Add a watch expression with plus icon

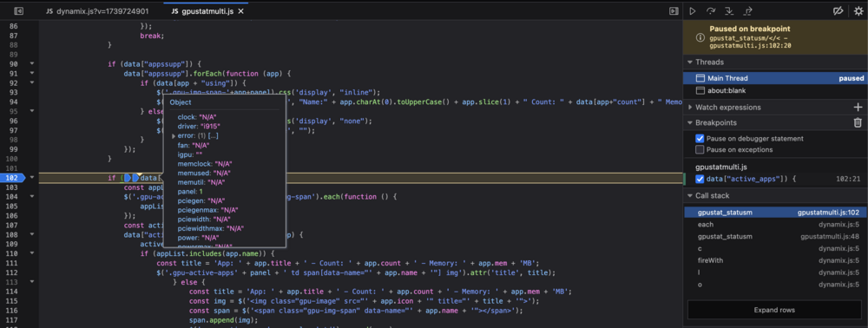(x=858, y=107)
